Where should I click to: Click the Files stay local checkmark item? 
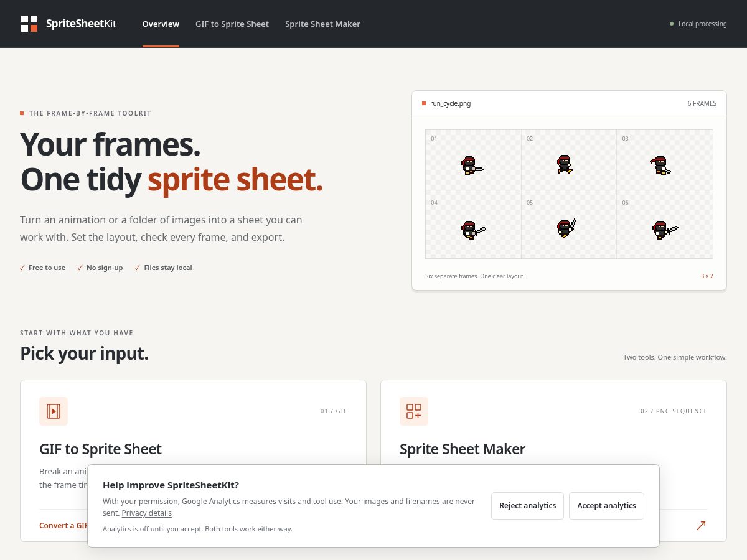(163, 268)
